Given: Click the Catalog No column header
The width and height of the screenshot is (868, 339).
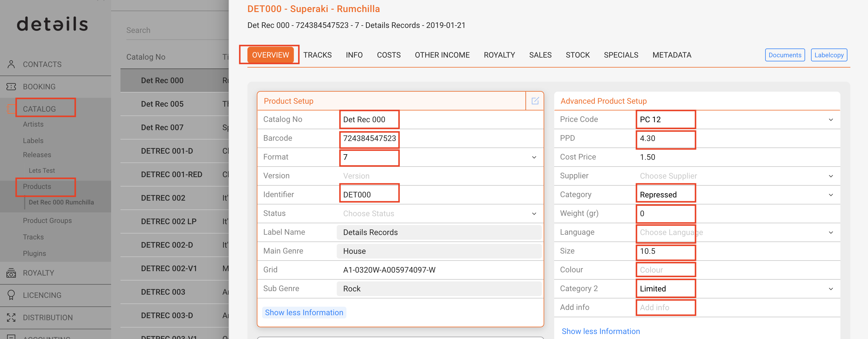Looking at the screenshot, I should point(145,57).
